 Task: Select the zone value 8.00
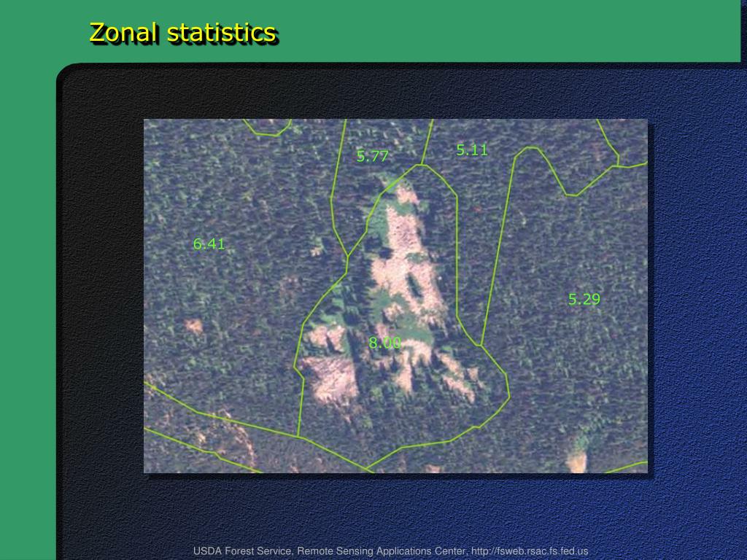[x=385, y=343]
